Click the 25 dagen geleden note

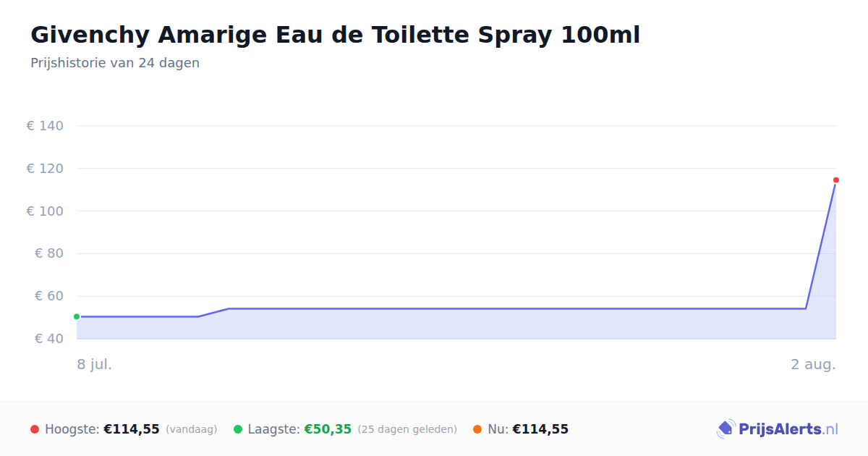point(407,429)
